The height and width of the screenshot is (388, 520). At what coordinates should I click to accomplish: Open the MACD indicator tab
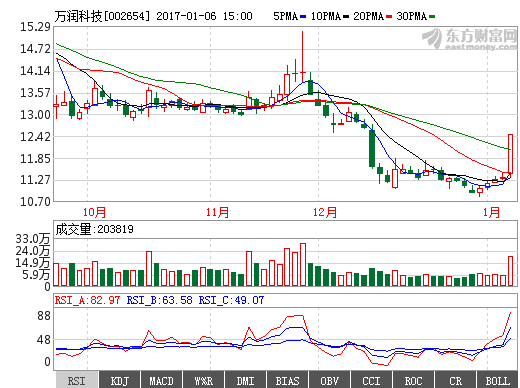pyautogui.click(x=161, y=380)
